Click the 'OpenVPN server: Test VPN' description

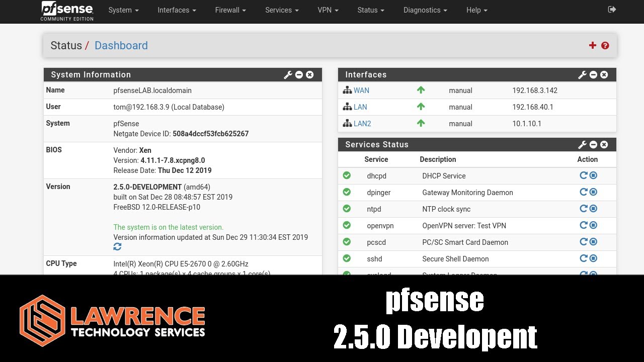click(464, 226)
